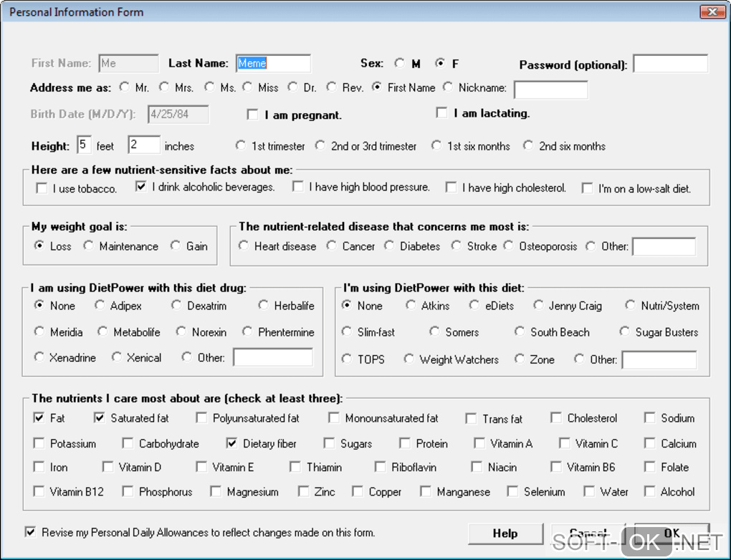Select Xenical diet drug

(116, 357)
